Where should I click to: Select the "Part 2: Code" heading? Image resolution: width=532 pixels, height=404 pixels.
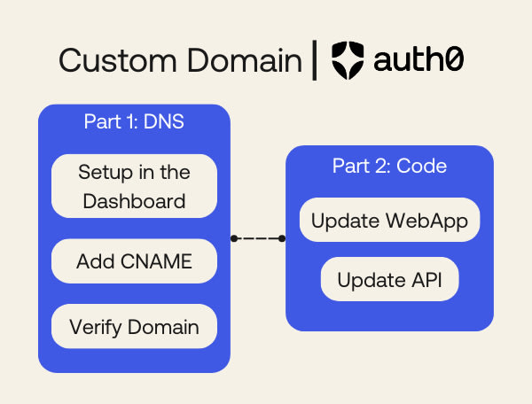click(389, 166)
